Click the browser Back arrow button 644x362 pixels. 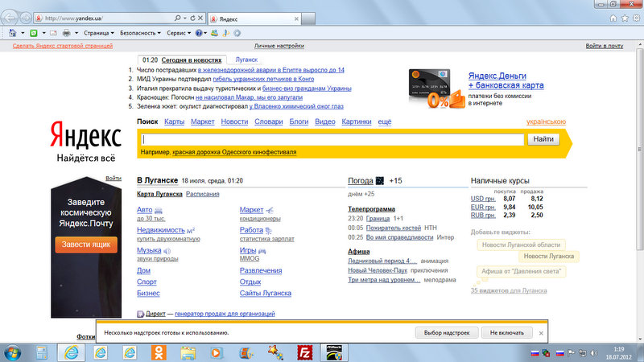pos(9,18)
